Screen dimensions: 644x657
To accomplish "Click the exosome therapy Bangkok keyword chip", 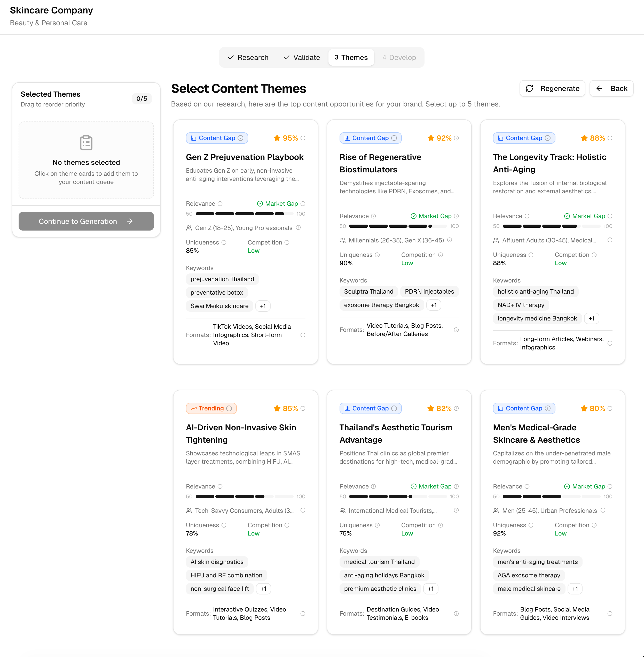I will pyautogui.click(x=382, y=305).
